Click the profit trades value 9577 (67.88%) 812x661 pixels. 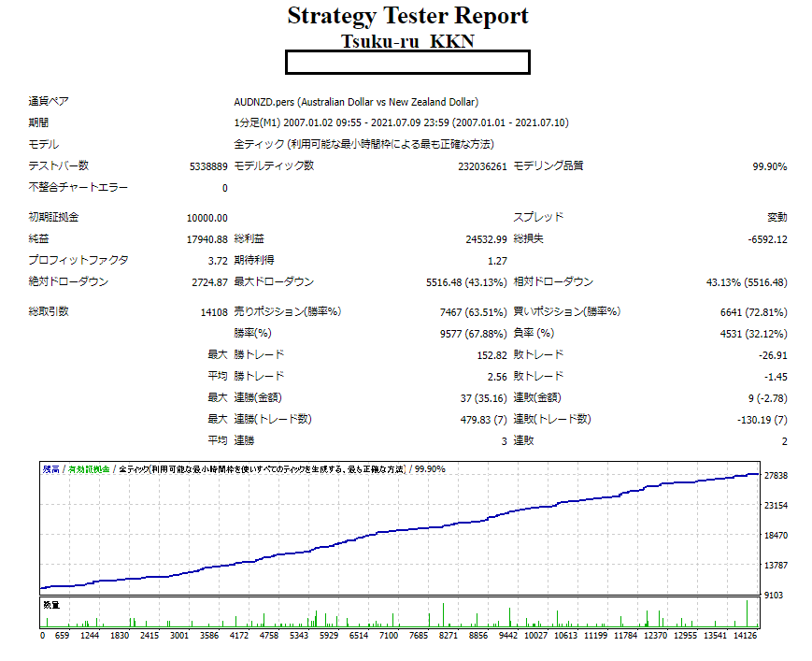[x=474, y=334]
